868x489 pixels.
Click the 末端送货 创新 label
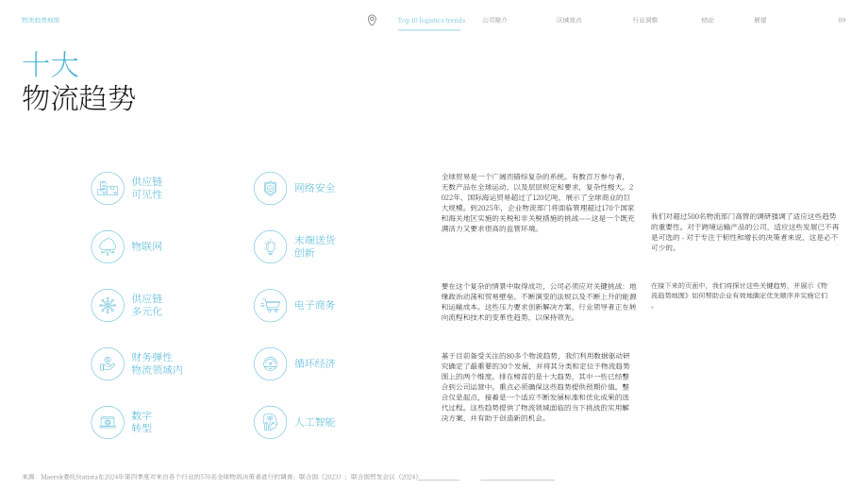tap(314, 246)
